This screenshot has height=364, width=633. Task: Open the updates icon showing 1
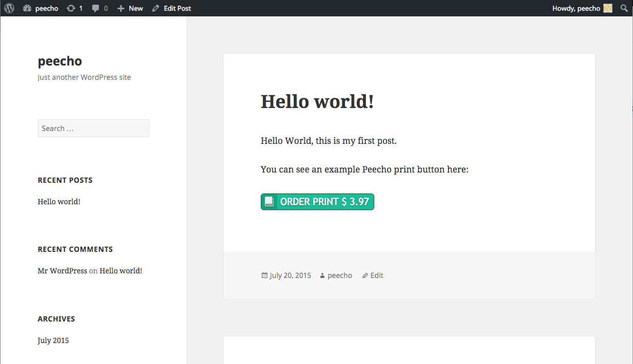point(75,8)
